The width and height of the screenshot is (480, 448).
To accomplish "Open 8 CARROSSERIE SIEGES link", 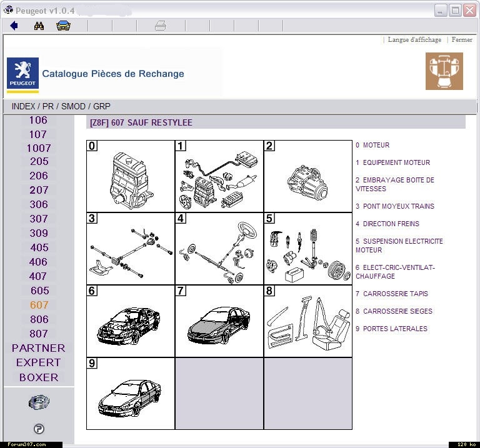I will (394, 311).
